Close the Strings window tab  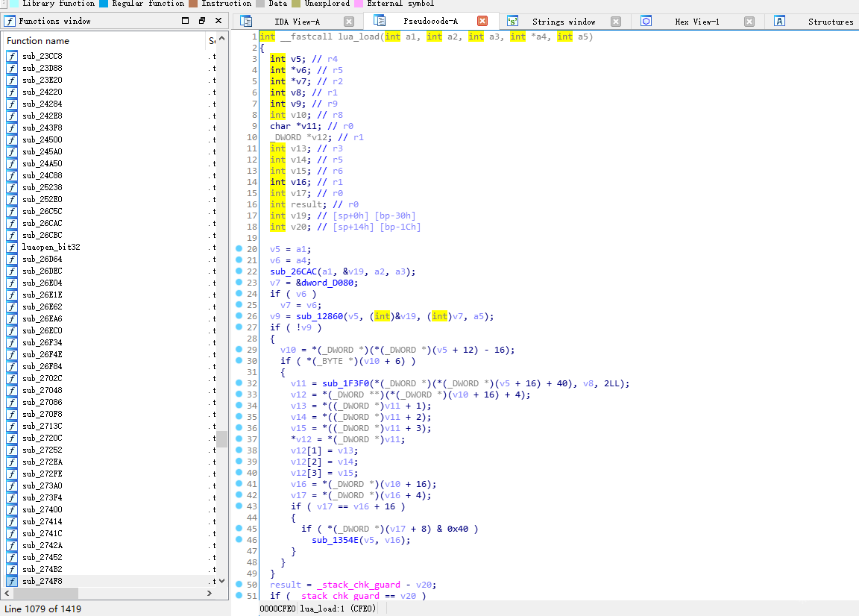click(x=616, y=22)
